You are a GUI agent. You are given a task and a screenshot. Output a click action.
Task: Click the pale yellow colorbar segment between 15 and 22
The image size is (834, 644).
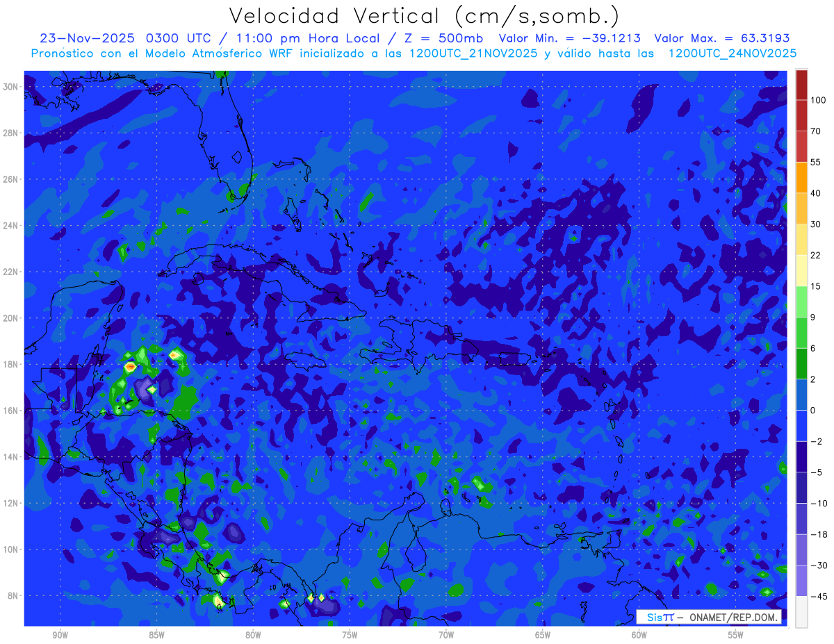tap(801, 270)
